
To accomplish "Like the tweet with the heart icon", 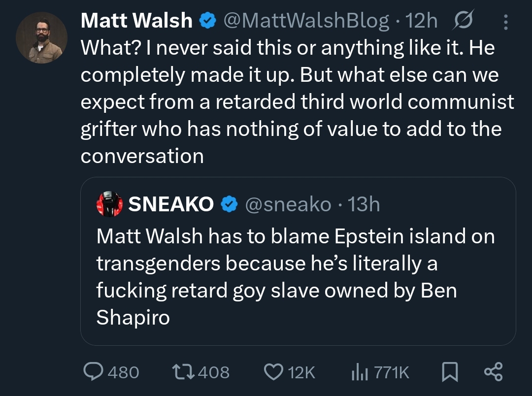I will 273,372.
